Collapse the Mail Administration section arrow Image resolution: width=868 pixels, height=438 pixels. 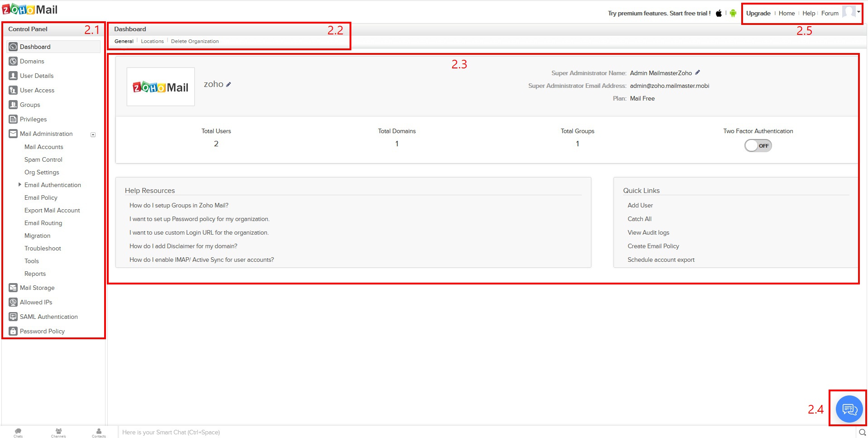click(x=93, y=135)
